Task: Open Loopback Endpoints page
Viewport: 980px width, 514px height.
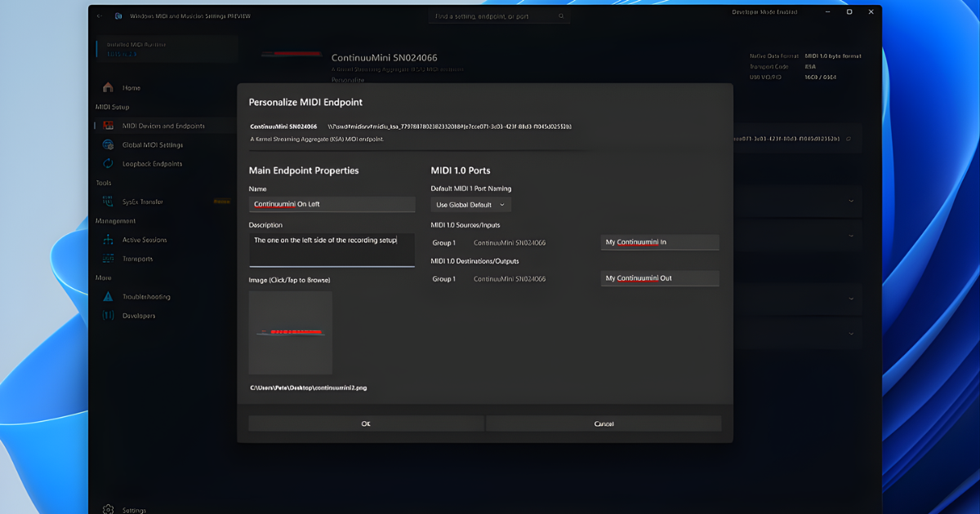Action: click(x=152, y=163)
